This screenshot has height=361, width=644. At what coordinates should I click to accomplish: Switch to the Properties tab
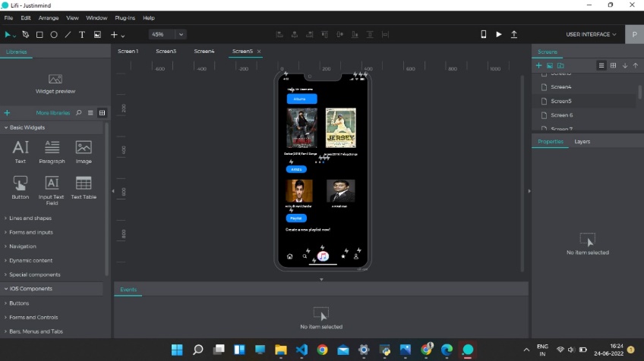click(x=551, y=142)
